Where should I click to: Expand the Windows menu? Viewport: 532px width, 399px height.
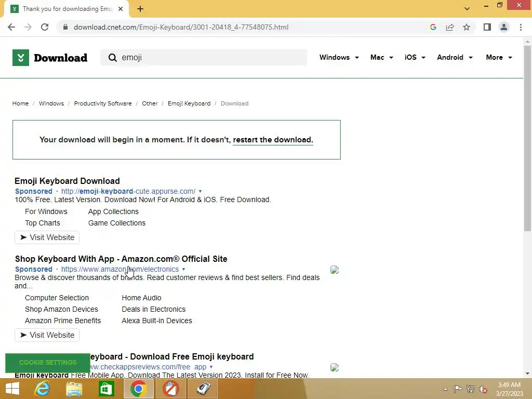click(339, 57)
